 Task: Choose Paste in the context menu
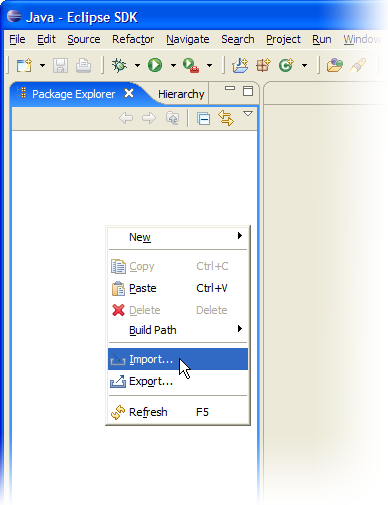click(178, 288)
